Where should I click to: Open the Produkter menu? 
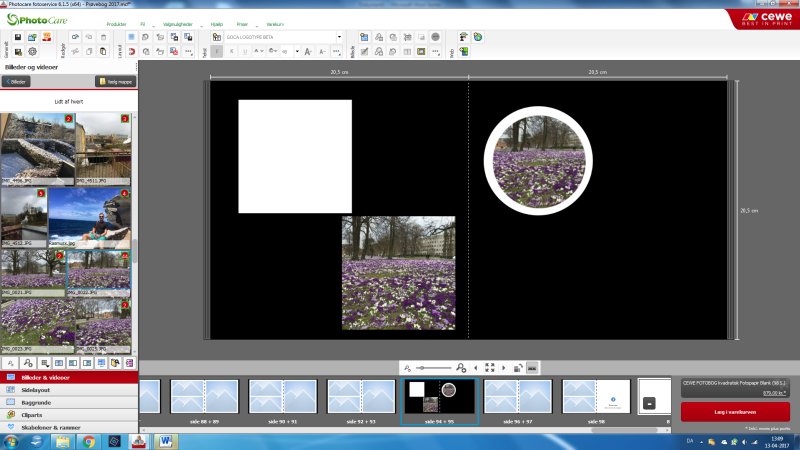pyautogui.click(x=116, y=23)
